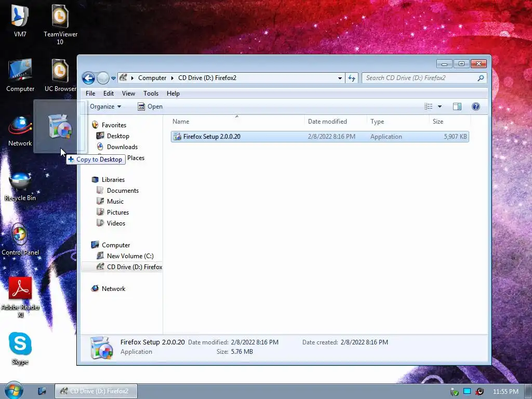This screenshot has width=532, height=399.
Task: Click the Firefox Setup file's small icon
Action: pyautogui.click(x=177, y=137)
